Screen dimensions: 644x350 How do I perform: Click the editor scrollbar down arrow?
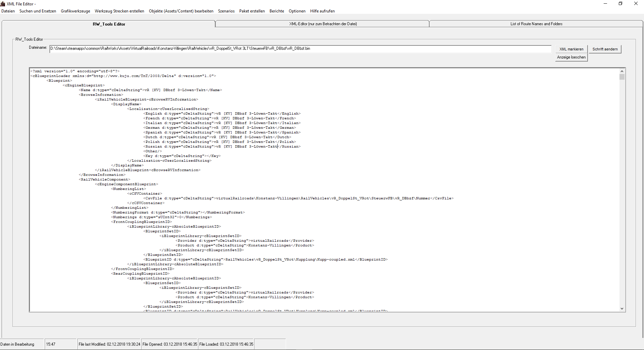pos(622,308)
